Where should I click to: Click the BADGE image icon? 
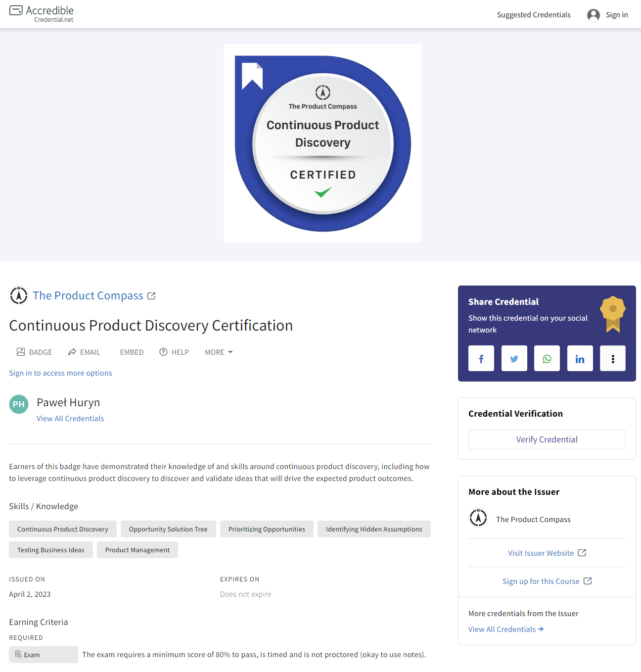point(21,352)
